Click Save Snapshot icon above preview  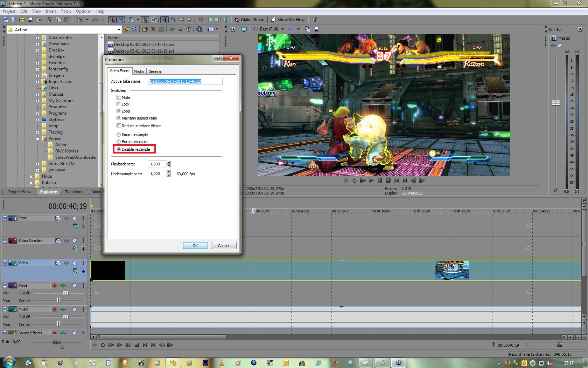316,29
